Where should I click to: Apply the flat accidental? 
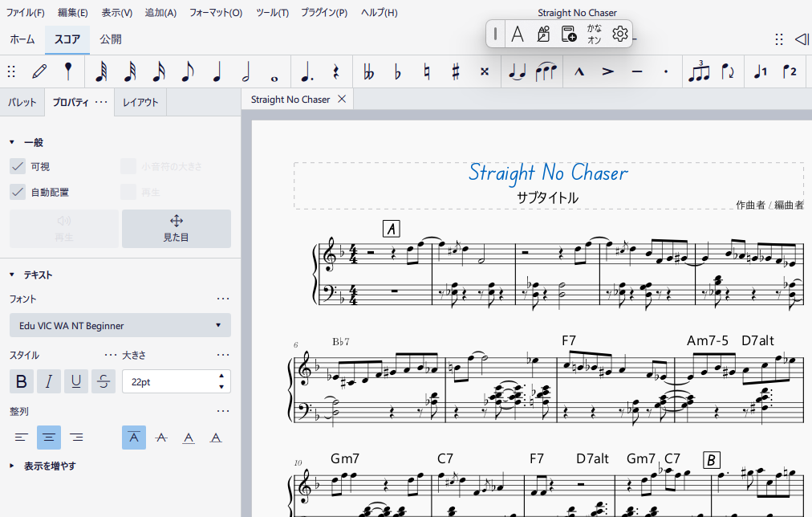point(398,71)
